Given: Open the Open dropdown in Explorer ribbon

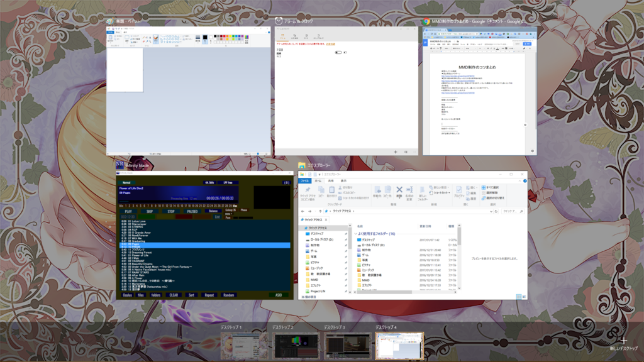Looking at the screenshot, I should [x=472, y=187].
